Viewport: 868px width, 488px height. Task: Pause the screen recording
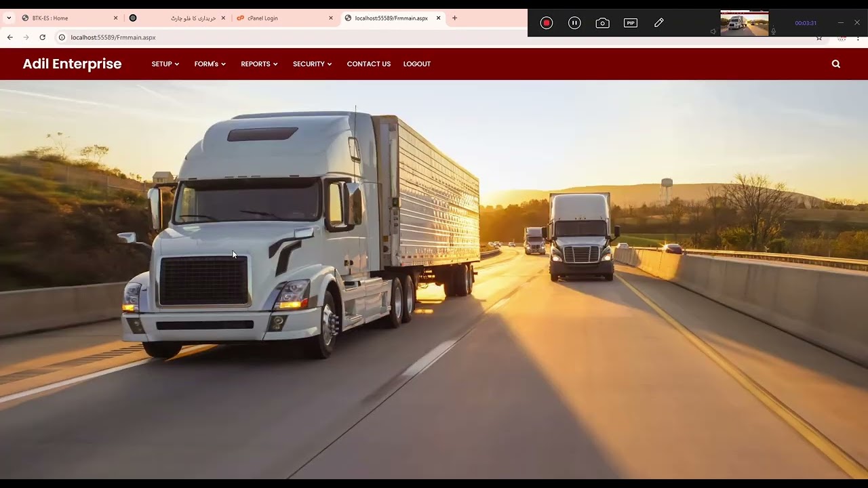pos(574,23)
